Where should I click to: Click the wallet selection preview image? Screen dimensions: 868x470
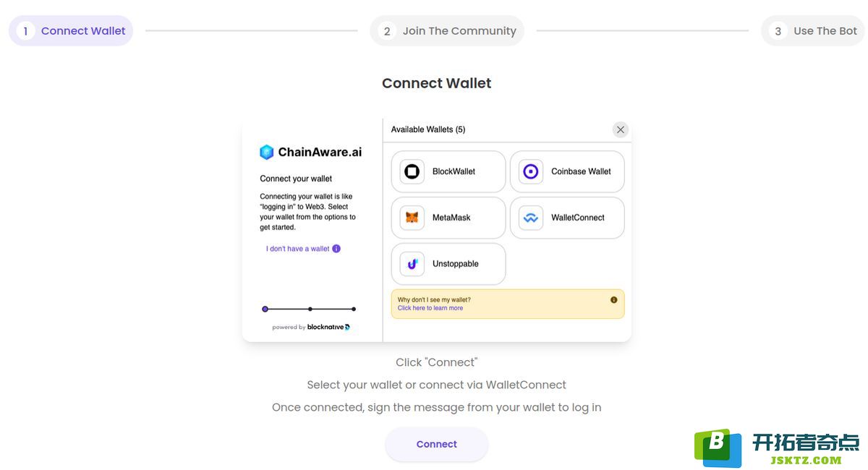[437, 230]
